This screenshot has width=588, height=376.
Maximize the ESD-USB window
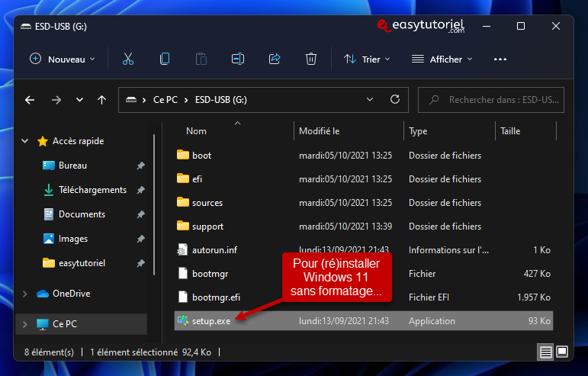tap(520, 26)
